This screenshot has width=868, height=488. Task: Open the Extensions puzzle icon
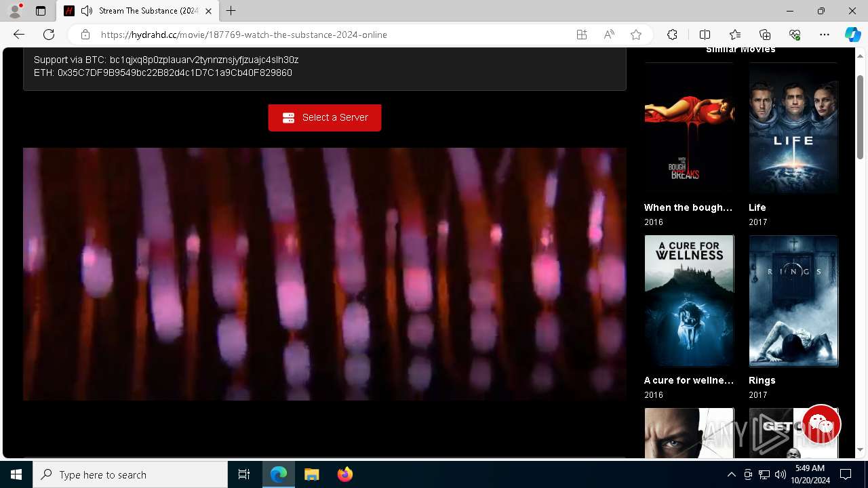tap(672, 35)
